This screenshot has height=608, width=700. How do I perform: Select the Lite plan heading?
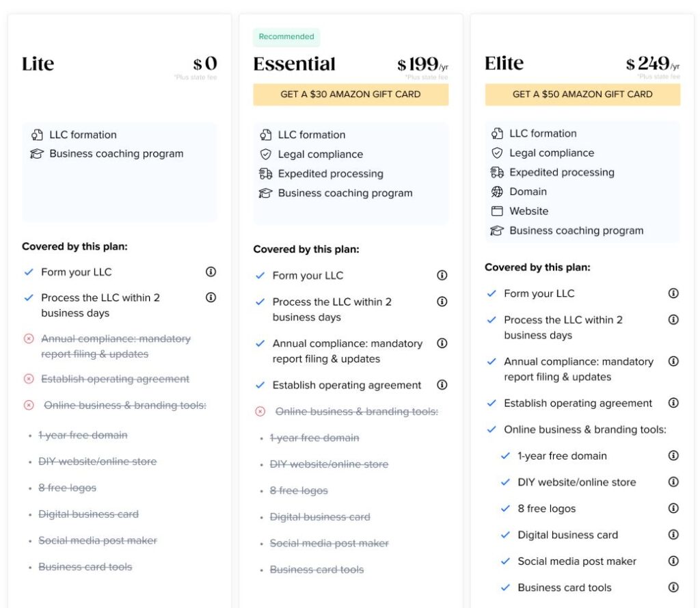[38, 64]
